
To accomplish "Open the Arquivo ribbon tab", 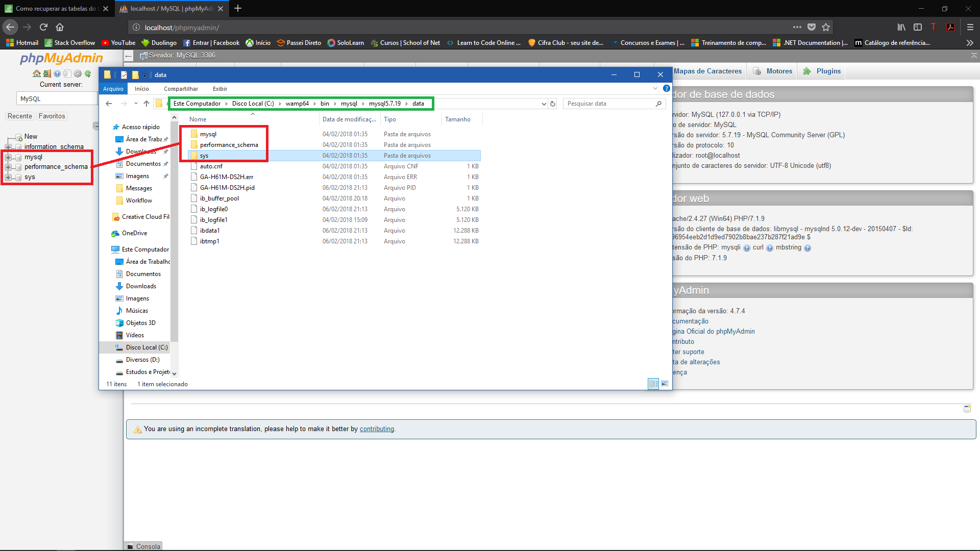I will 113,89.
